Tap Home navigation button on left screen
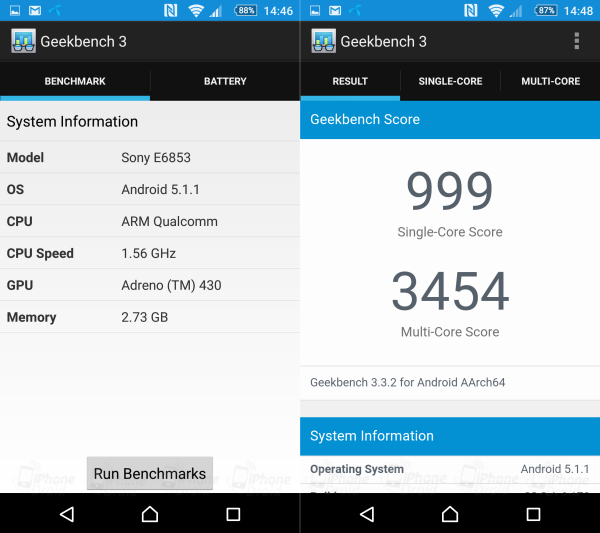The width and height of the screenshot is (600, 533). (x=150, y=514)
